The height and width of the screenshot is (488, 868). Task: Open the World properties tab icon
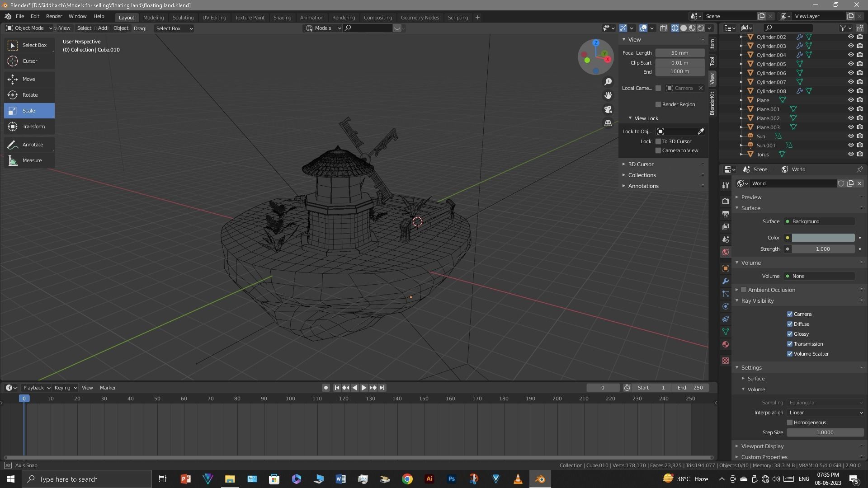pyautogui.click(x=726, y=252)
